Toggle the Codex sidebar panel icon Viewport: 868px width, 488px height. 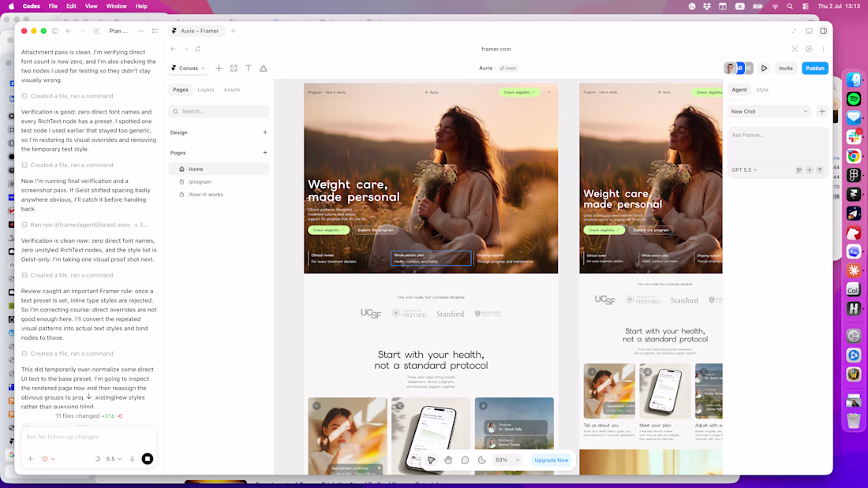54,31
